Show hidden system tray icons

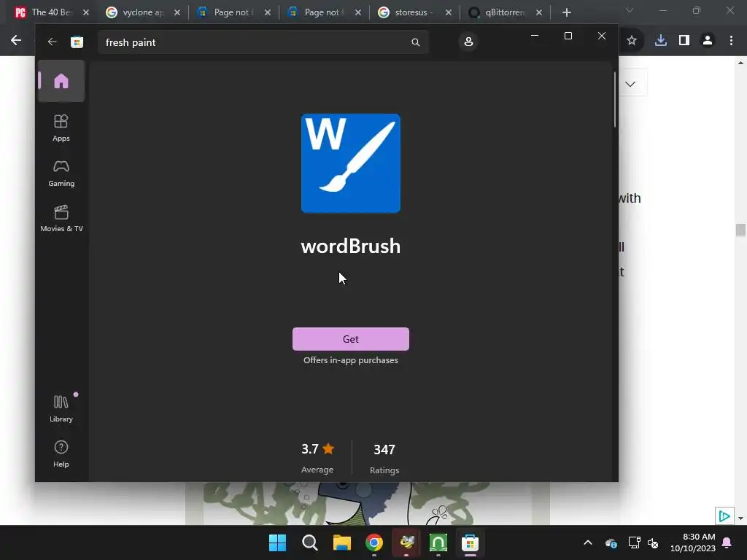(588, 542)
